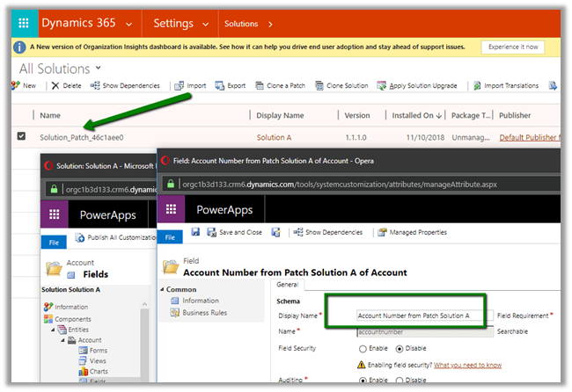The image size is (572, 392).
Task: Click the save disk icon in field editor
Action: point(194,232)
